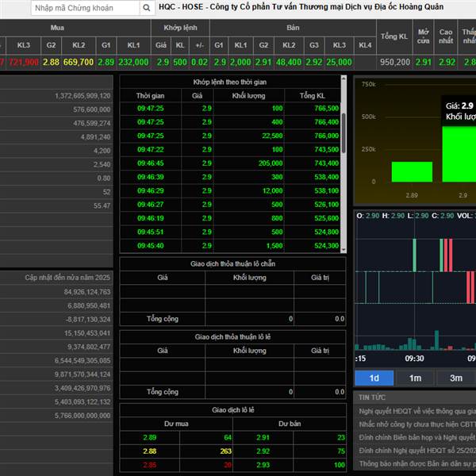Click the green volume bar at 2.89
The height and width of the screenshot is (476, 476).
412,172
